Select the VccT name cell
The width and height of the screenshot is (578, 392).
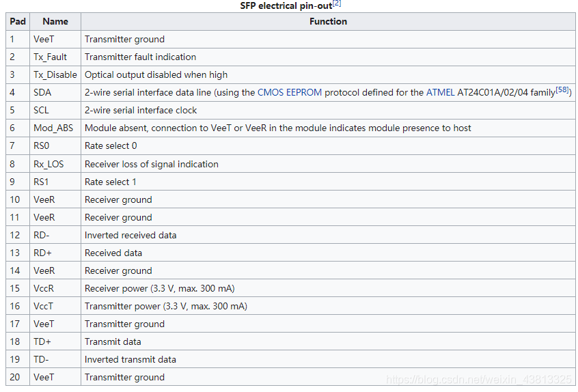tap(55, 306)
